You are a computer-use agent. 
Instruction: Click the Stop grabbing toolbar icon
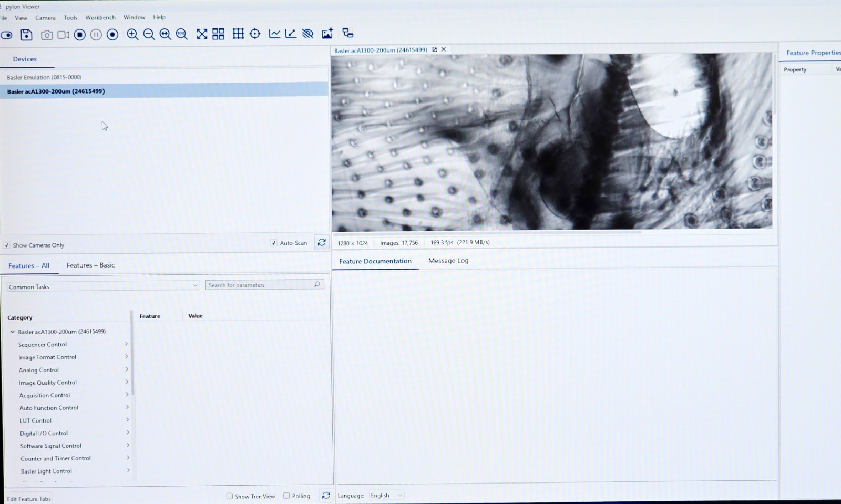(80, 35)
